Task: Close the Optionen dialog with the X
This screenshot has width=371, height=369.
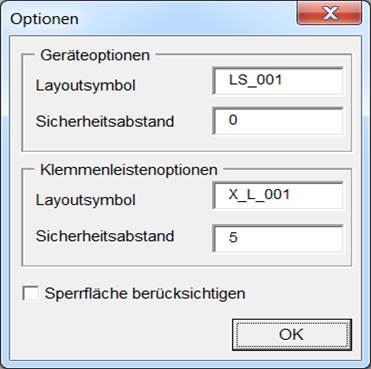Action: pyautogui.click(x=329, y=14)
